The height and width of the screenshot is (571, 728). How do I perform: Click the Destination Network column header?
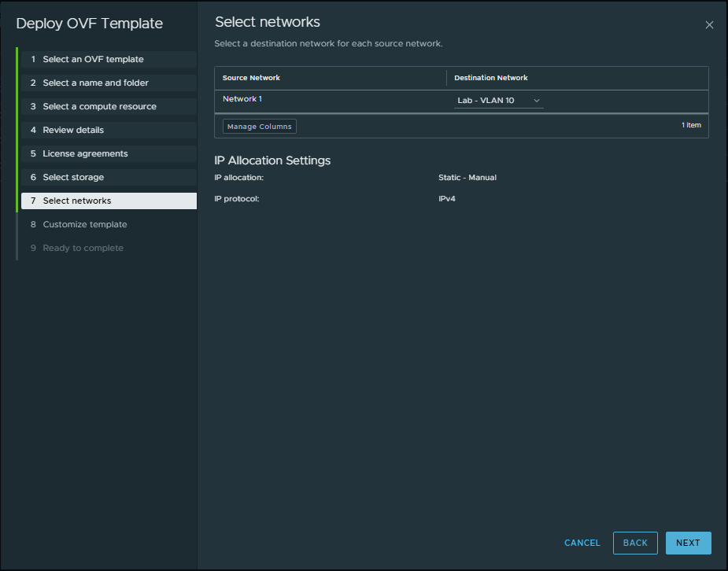[491, 78]
